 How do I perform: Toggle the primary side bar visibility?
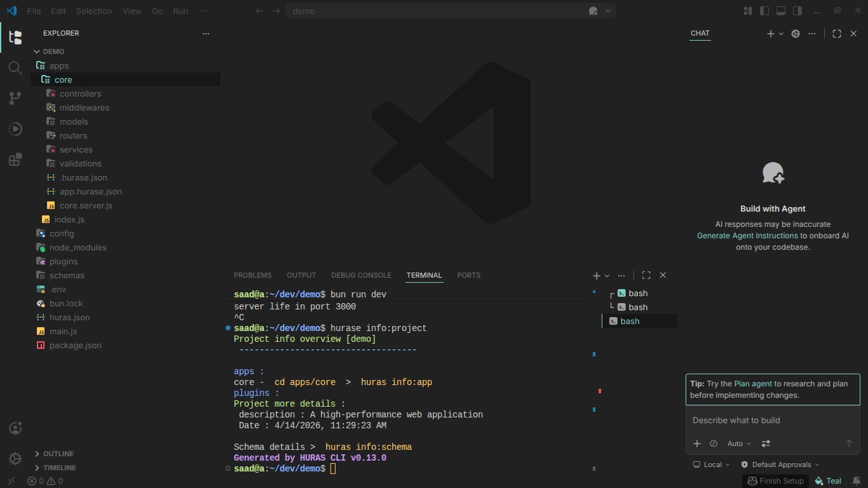tap(764, 11)
